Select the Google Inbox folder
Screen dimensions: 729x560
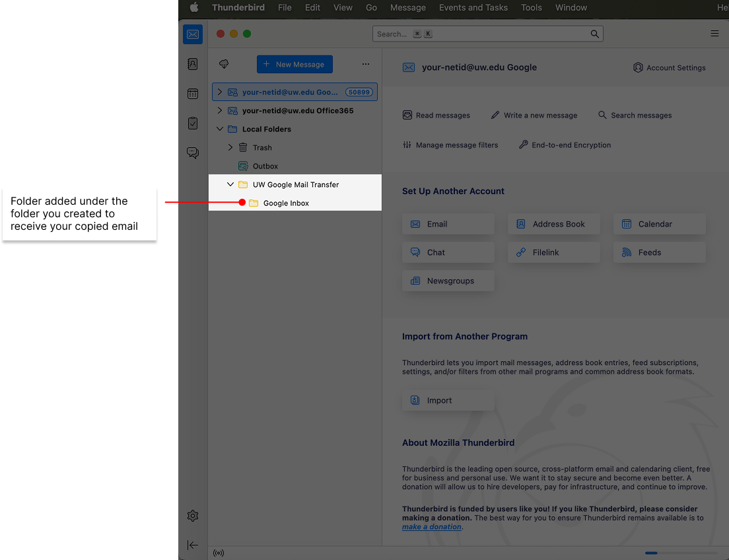click(286, 203)
